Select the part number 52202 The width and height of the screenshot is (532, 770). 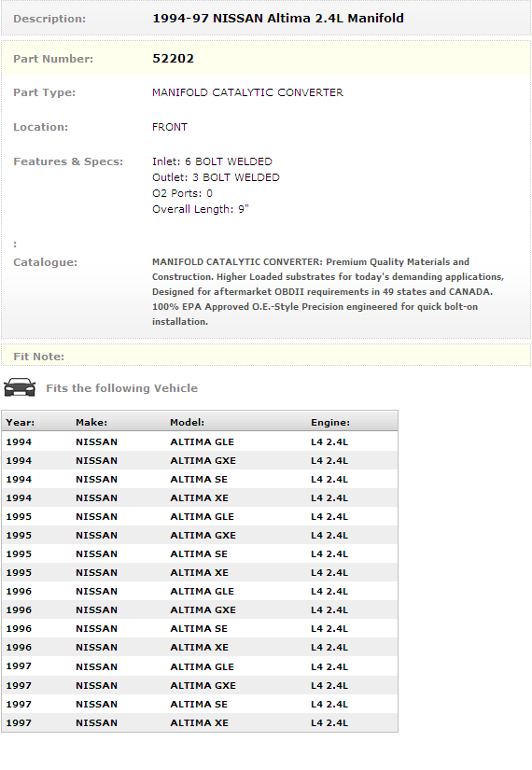click(173, 59)
